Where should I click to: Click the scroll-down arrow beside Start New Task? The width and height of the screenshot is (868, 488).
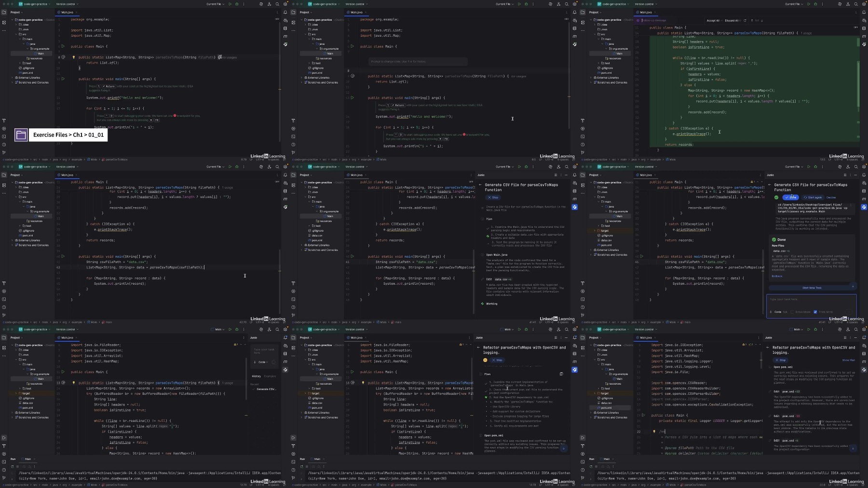click(853, 286)
